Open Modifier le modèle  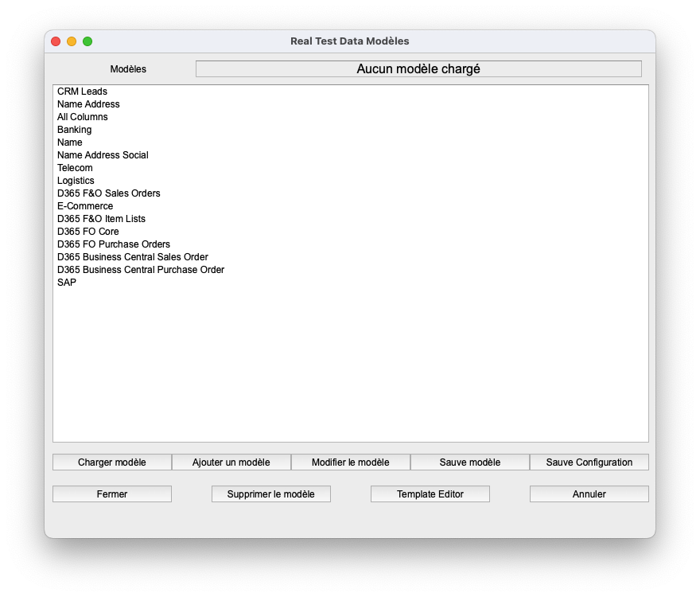pos(351,462)
